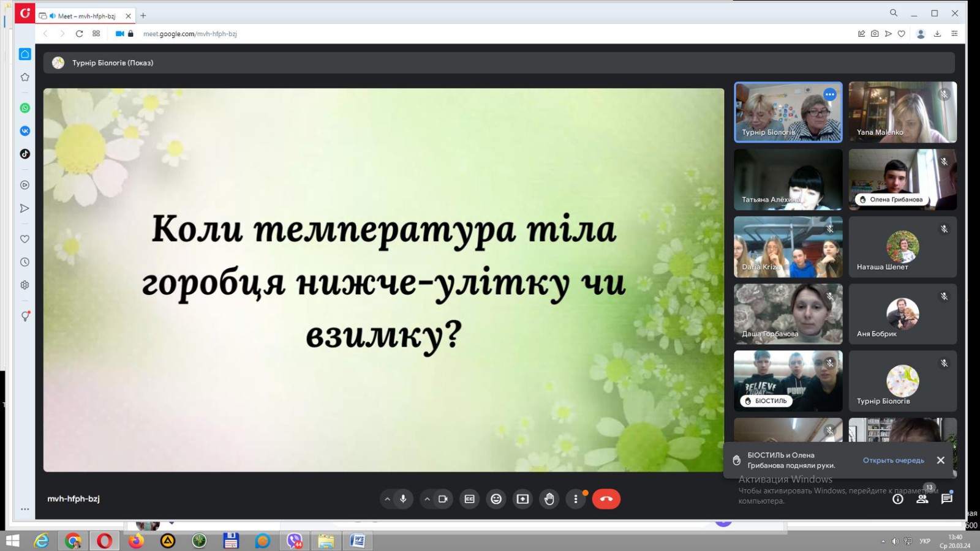
Task: Open the participants list icon
Action: tap(922, 499)
